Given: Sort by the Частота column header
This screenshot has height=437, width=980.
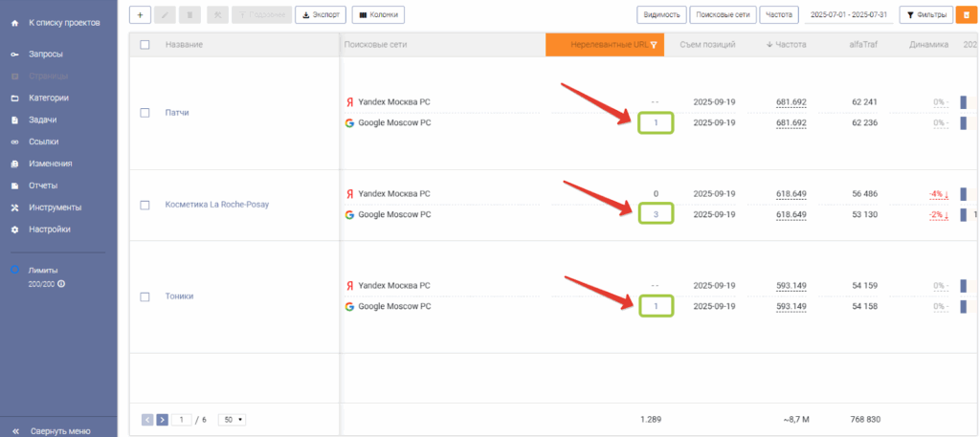Looking at the screenshot, I should (791, 45).
